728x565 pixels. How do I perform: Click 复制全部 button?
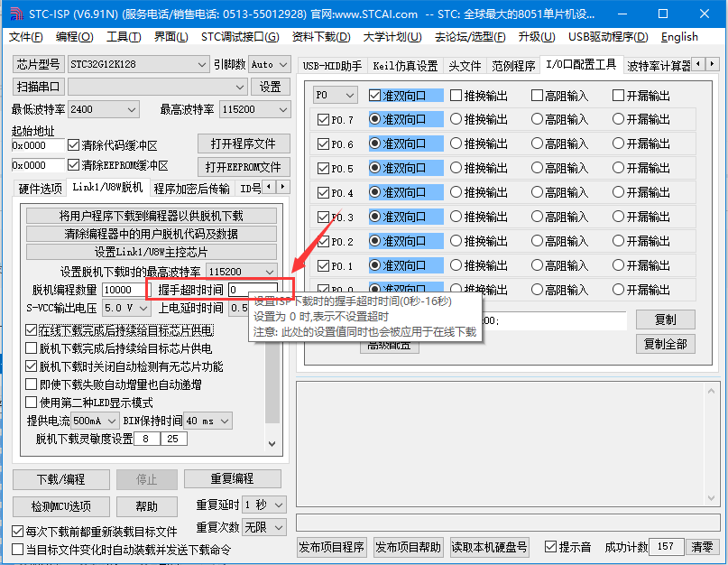(666, 344)
